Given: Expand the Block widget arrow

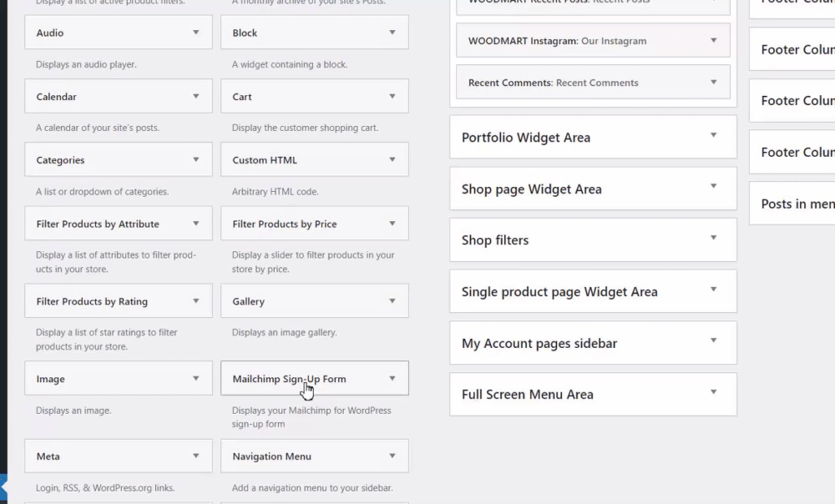Looking at the screenshot, I should point(392,33).
